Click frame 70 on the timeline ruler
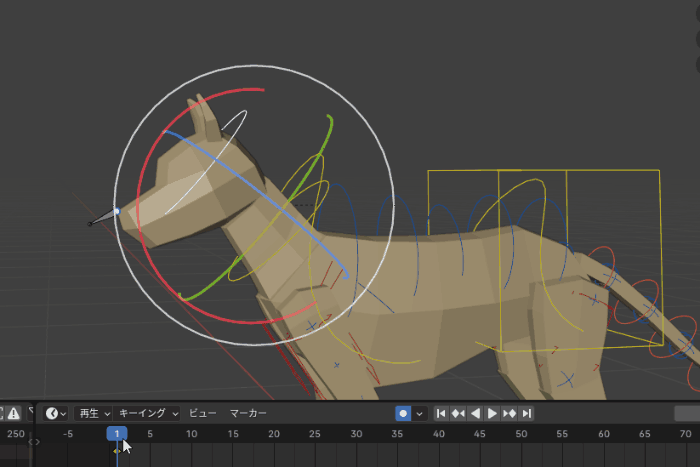Image resolution: width=700 pixels, height=467 pixels. 686,434
